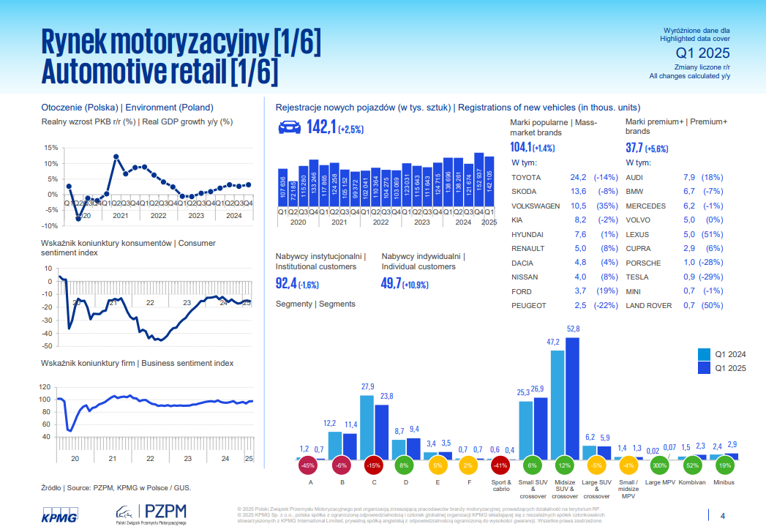The width and height of the screenshot is (766, 532).
Task: Click the page number 4
Action: 723,516
